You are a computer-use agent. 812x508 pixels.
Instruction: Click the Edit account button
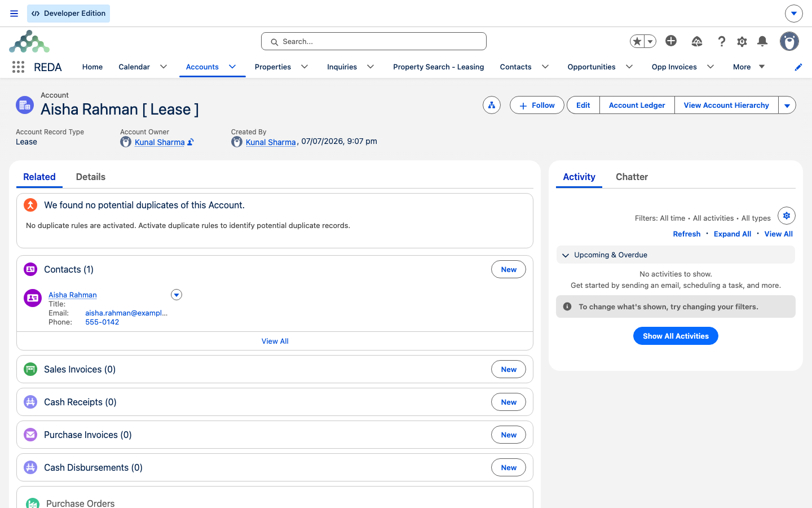583,106
